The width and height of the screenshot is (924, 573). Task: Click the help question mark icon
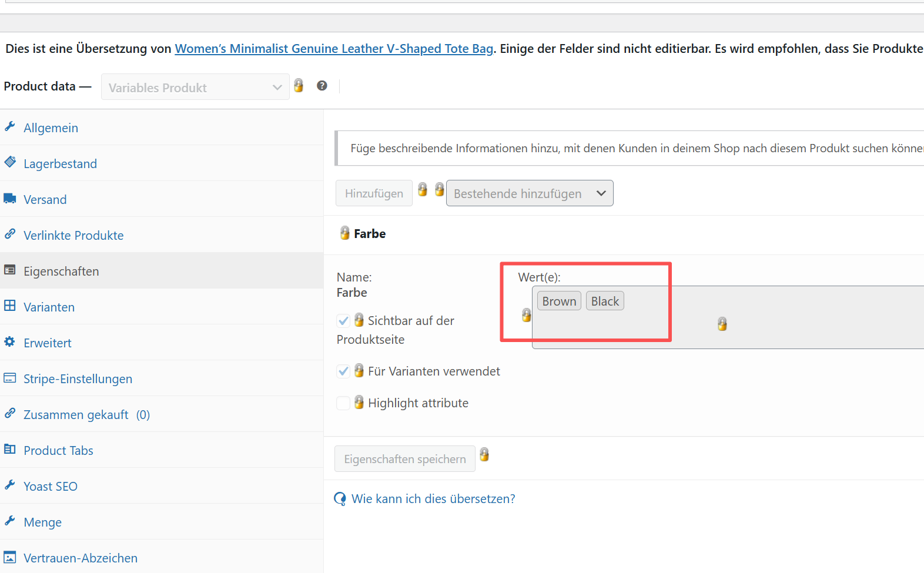pyautogui.click(x=322, y=86)
